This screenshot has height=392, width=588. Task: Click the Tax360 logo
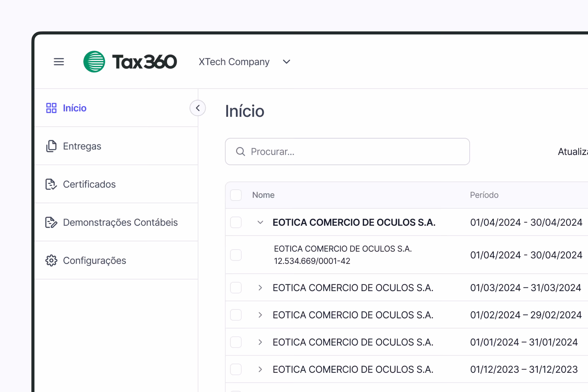pos(130,61)
